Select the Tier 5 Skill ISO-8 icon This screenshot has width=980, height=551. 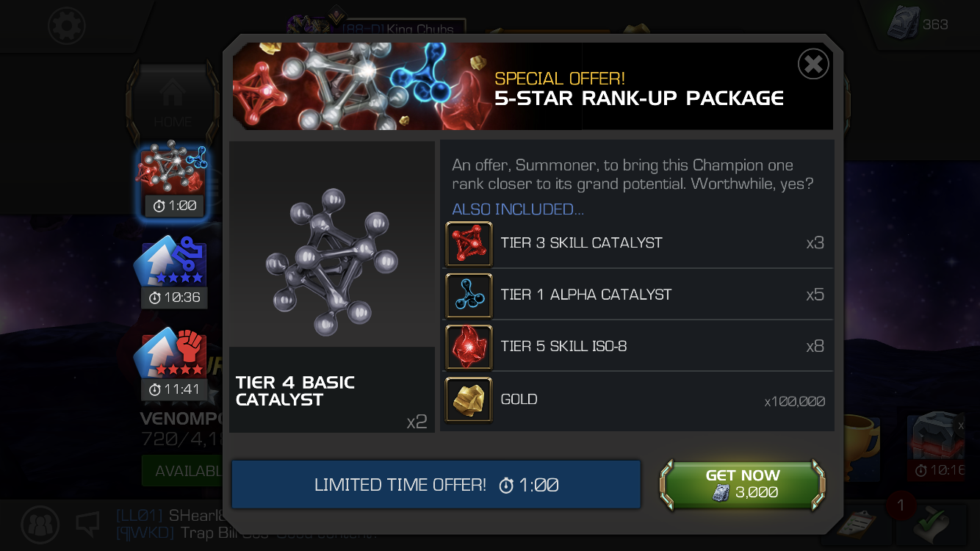click(469, 347)
